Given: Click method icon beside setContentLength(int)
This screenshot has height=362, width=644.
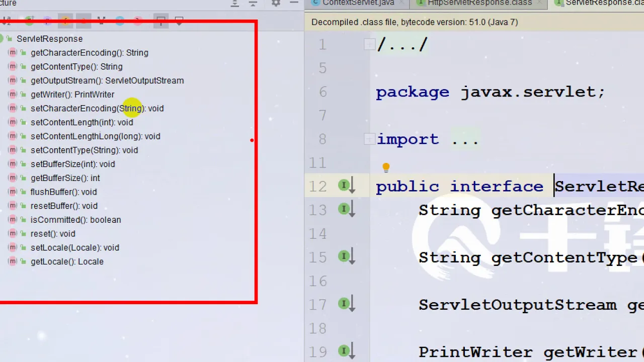Looking at the screenshot, I should coord(13,122).
